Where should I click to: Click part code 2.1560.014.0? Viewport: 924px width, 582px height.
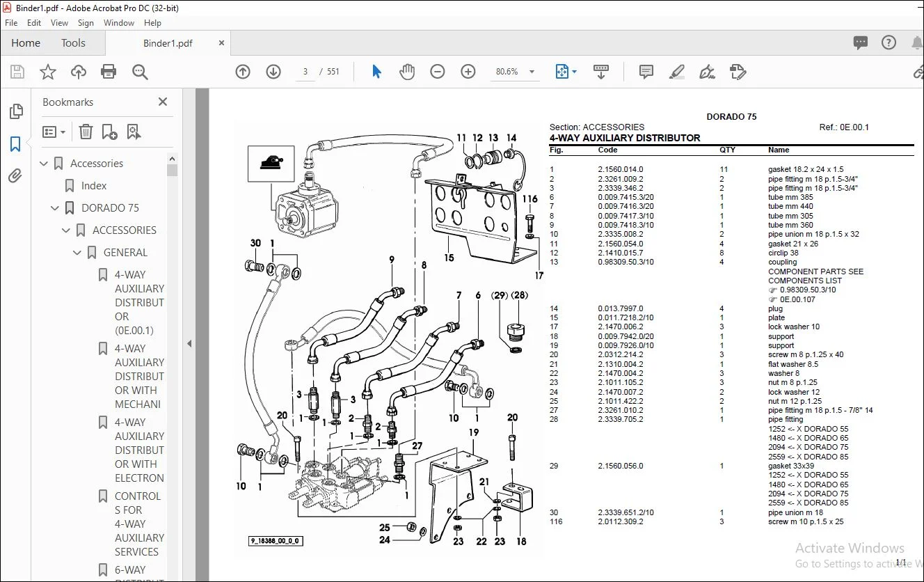[621, 169]
